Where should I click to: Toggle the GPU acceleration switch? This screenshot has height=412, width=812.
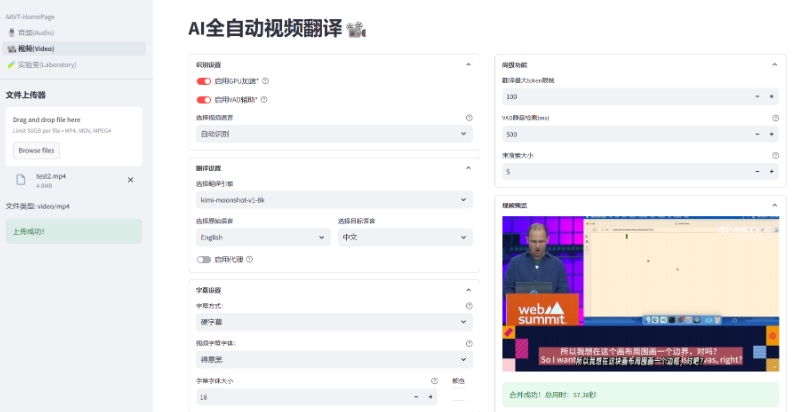pos(203,81)
